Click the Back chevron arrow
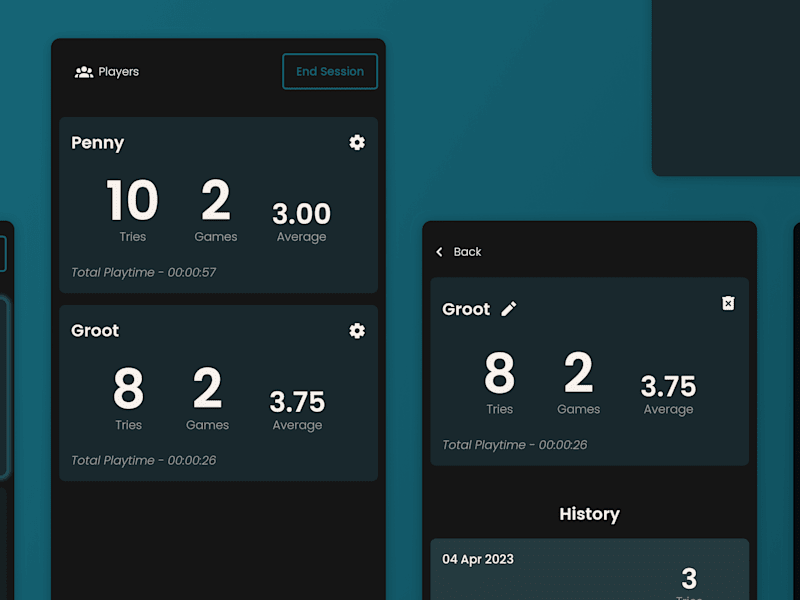Image resolution: width=800 pixels, height=600 pixels. click(439, 252)
